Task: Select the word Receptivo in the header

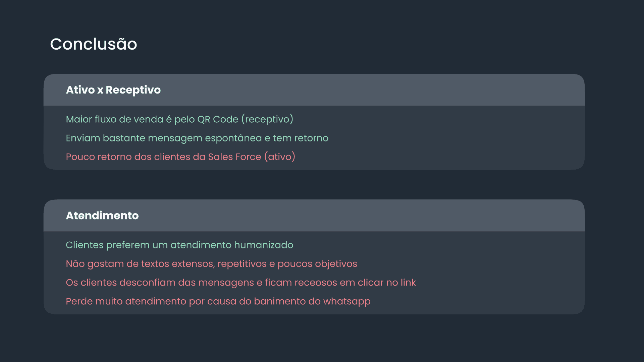Action: pos(133,90)
